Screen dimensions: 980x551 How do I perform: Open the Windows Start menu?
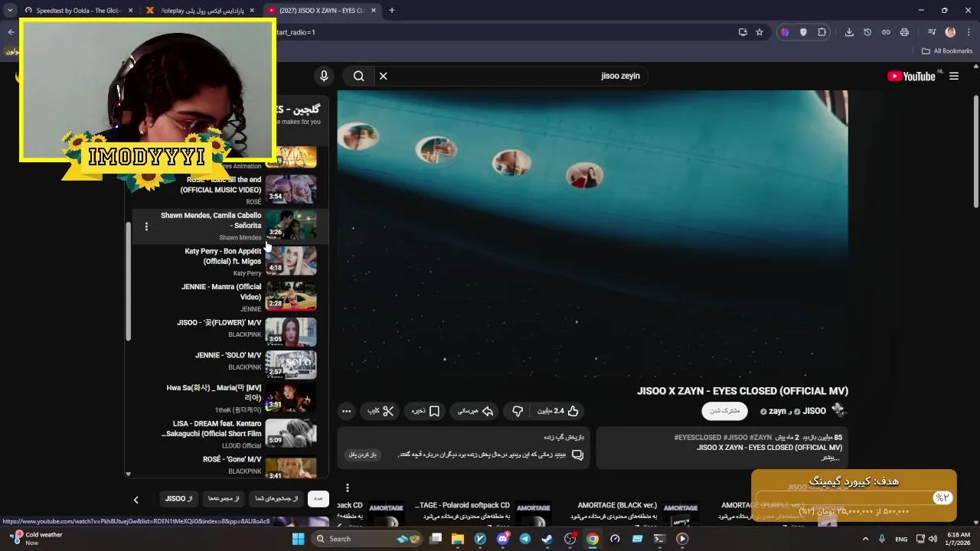pos(298,539)
